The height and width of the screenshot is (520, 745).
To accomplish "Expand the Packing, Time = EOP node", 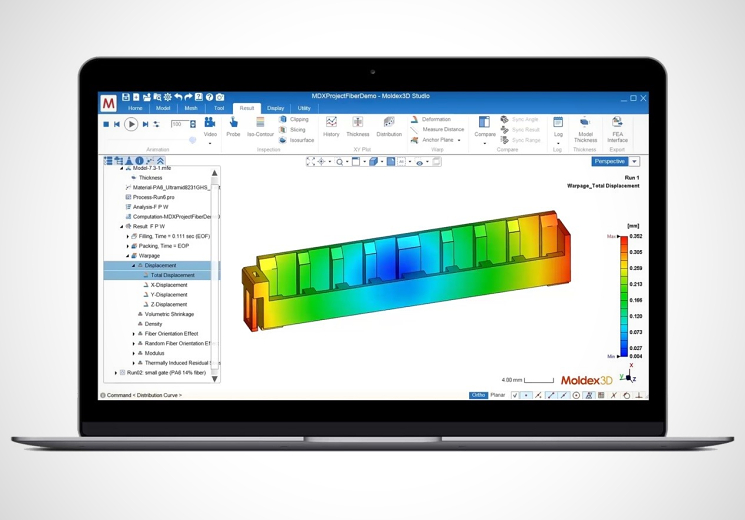I will pyautogui.click(x=127, y=246).
